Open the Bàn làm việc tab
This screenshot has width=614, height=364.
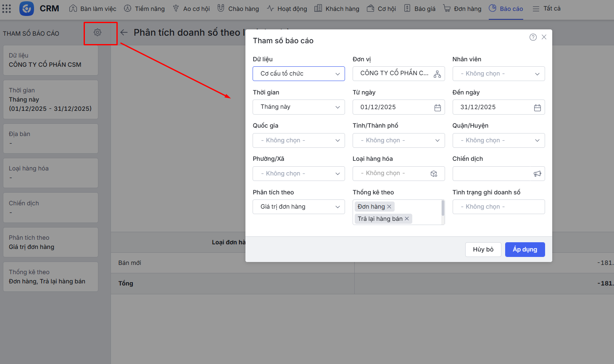point(93,9)
